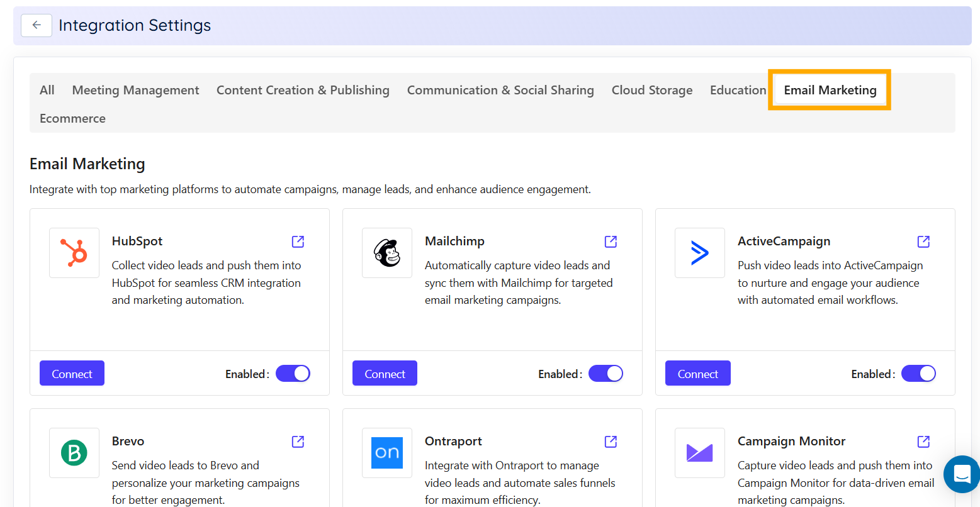Open ActiveCampaign's external link icon
Image resolution: width=980 pixels, height=507 pixels.
(x=923, y=241)
